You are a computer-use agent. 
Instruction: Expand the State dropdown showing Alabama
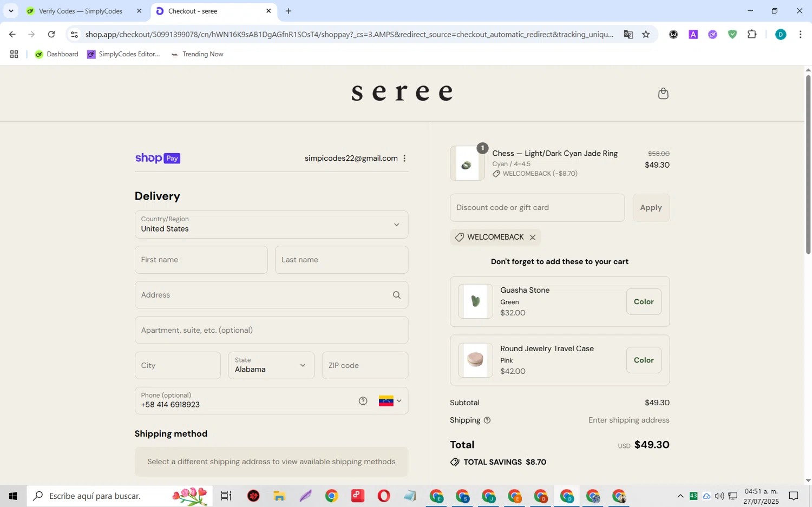click(271, 365)
